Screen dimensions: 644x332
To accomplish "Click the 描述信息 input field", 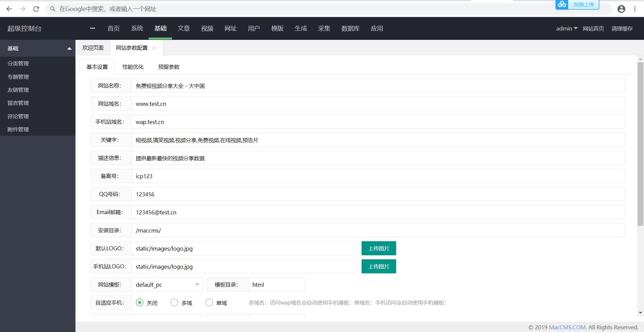I will point(378,158).
